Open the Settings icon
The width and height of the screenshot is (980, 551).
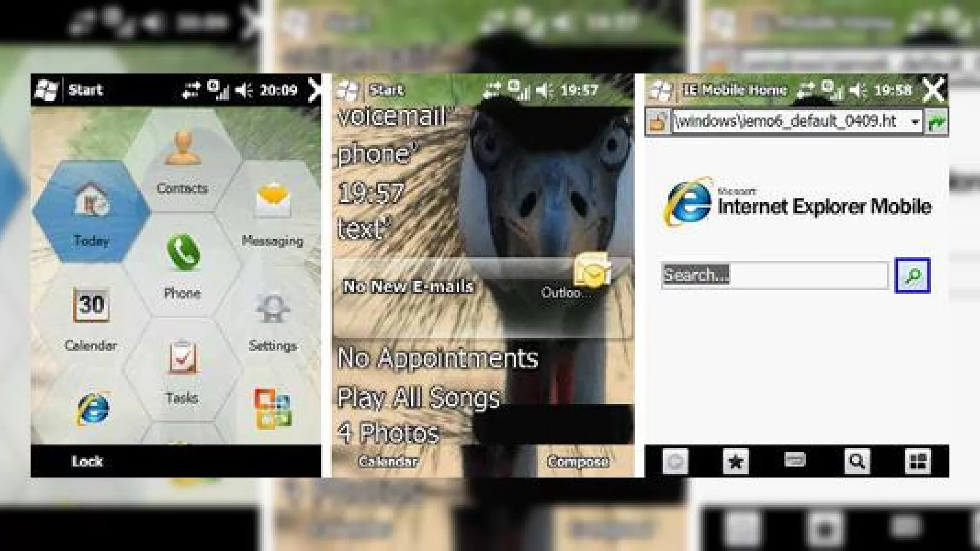point(273,309)
